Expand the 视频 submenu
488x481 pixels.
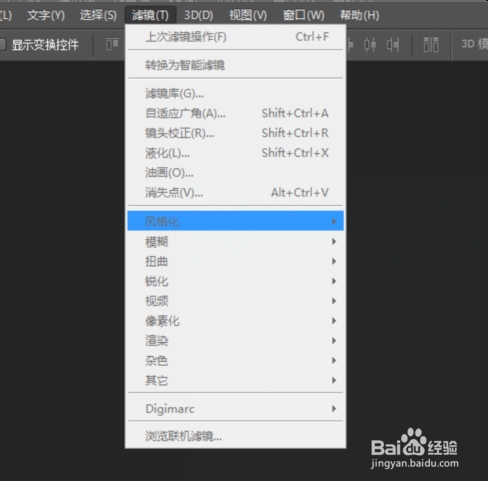tap(235, 301)
